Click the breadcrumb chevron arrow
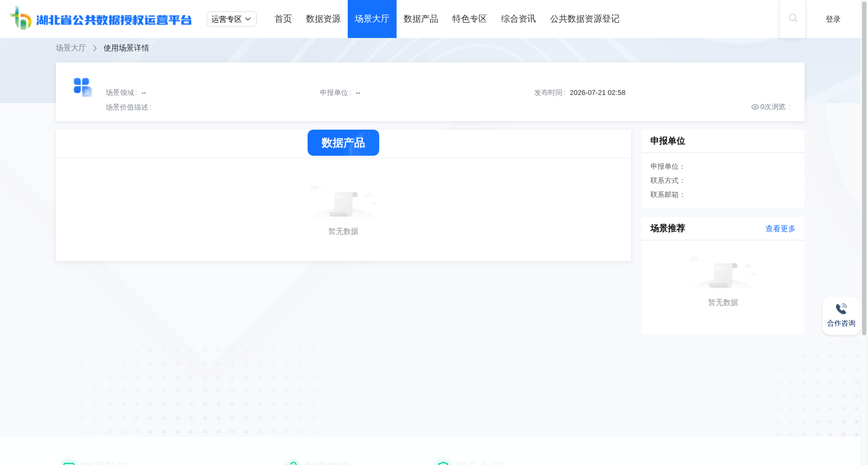The image size is (868, 465). [94, 48]
